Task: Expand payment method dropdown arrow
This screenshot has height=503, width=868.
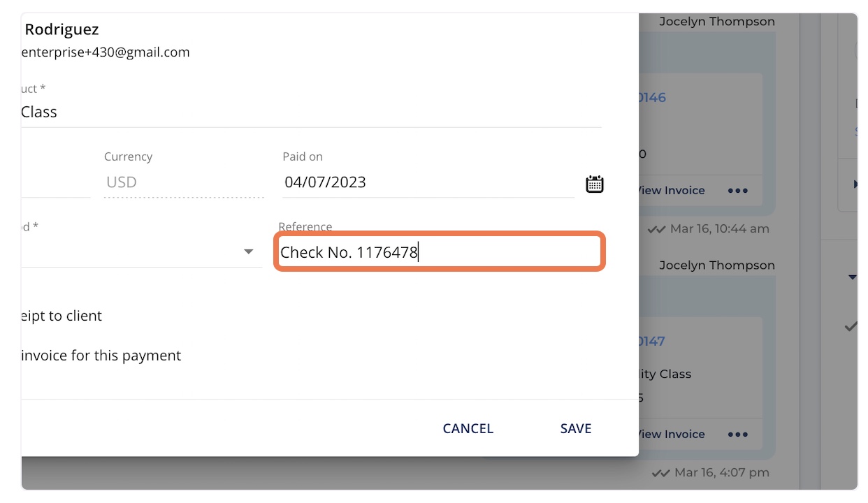Action: click(248, 251)
